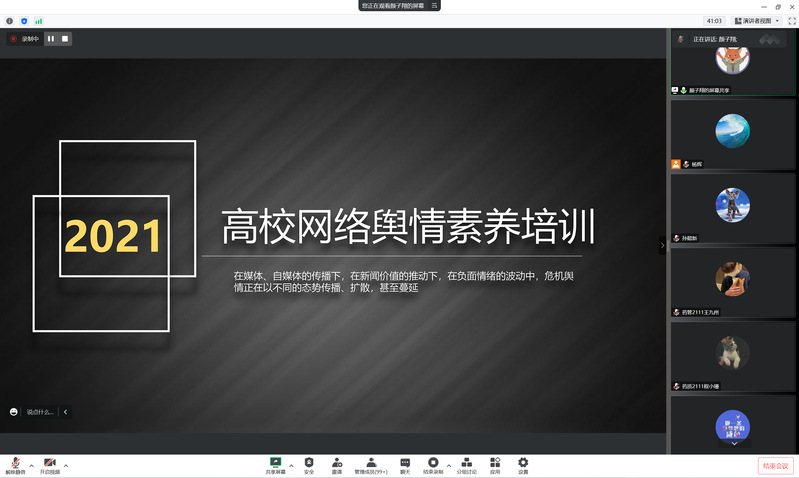
Task: Select 杨晖's participant video tile
Action: [x=733, y=134]
